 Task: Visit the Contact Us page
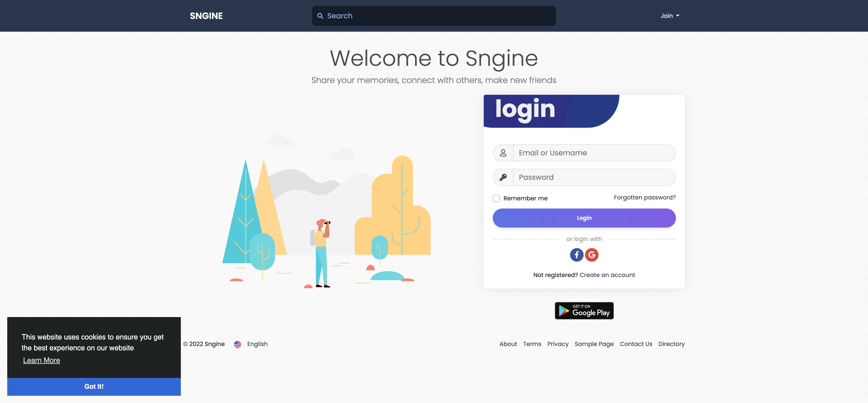pyautogui.click(x=635, y=344)
